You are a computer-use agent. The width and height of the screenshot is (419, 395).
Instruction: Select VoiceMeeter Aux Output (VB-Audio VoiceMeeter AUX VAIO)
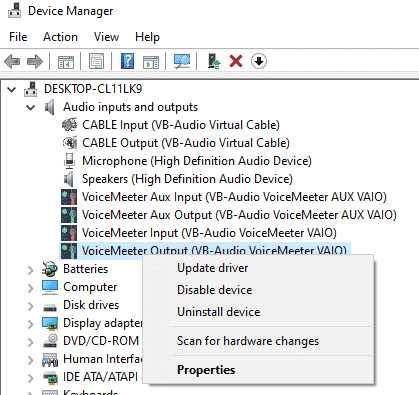[x=239, y=215]
